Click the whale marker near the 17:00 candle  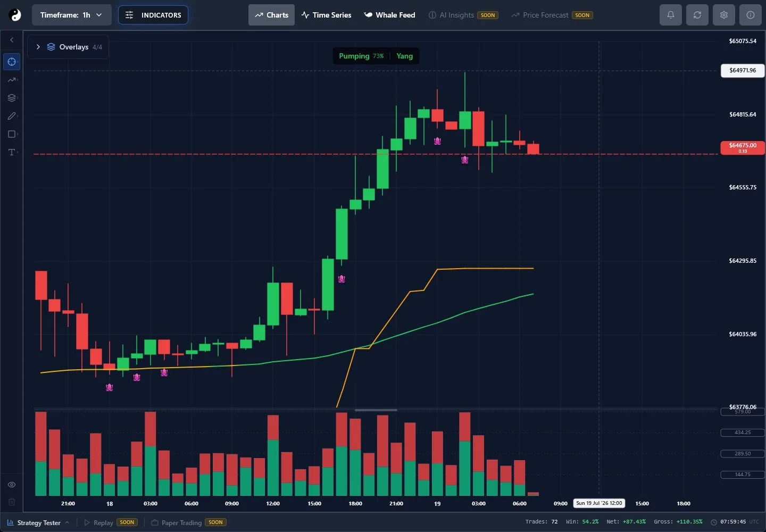click(342, 279)
